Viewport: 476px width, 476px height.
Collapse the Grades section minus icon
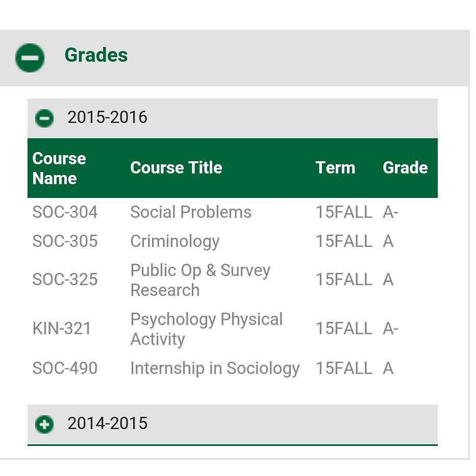point(30,58)
